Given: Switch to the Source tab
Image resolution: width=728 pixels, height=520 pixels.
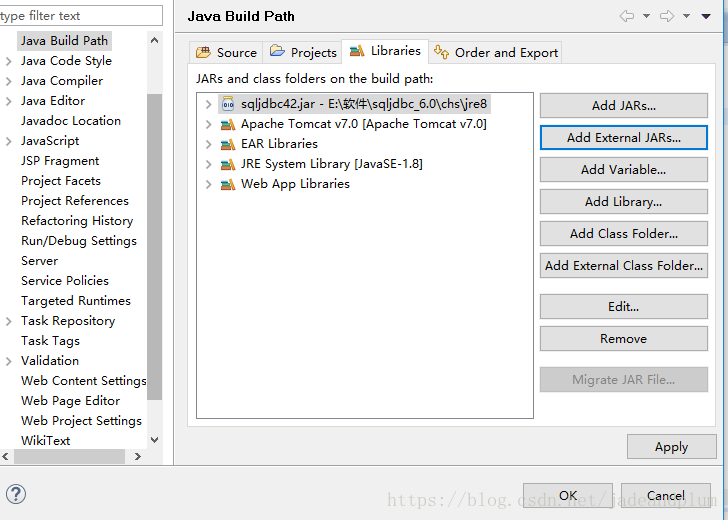Looking at the screenshot, I should tap(226, 52).
